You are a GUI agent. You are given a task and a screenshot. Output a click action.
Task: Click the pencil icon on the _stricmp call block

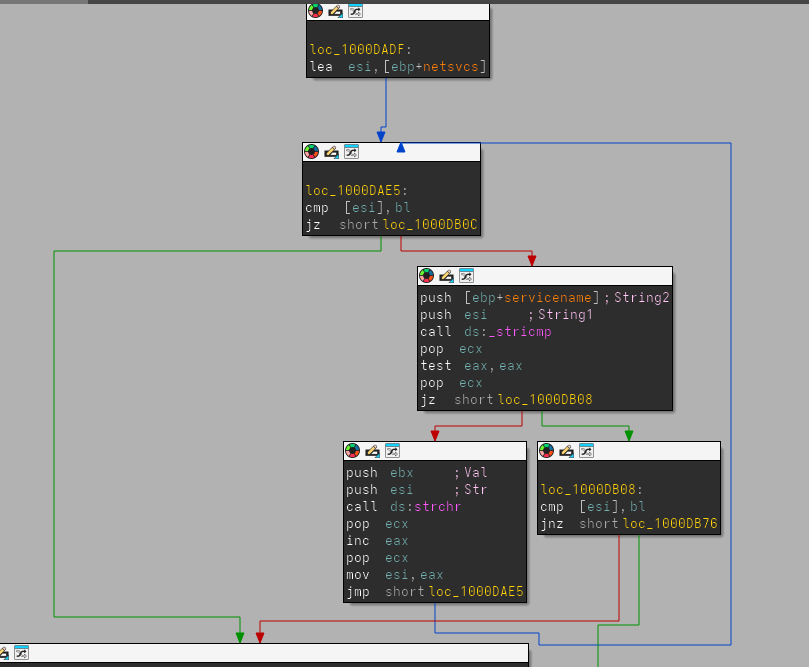pyautogui.click(x=446, y=275)
